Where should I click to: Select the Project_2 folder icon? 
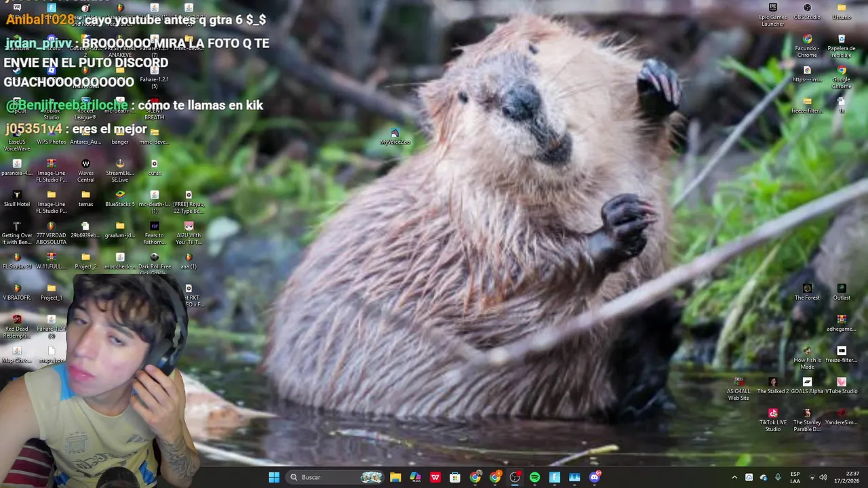pyautogui.click(x=85, y=260)
